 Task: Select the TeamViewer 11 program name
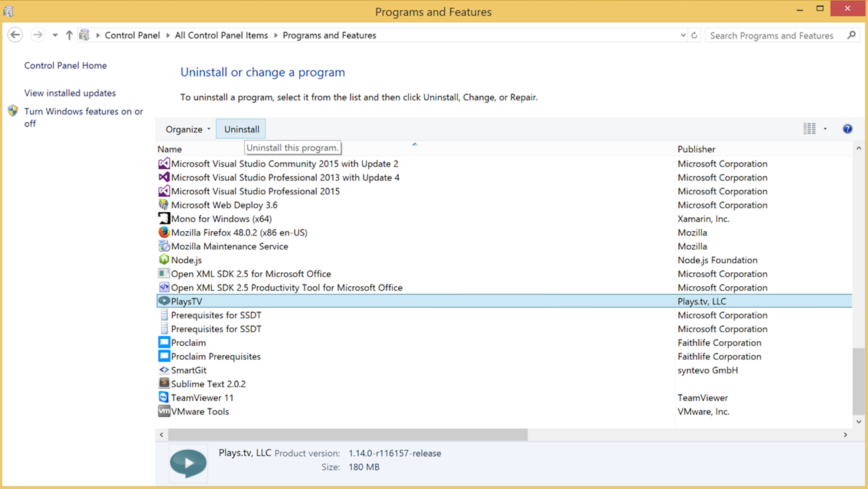point(202,398)
